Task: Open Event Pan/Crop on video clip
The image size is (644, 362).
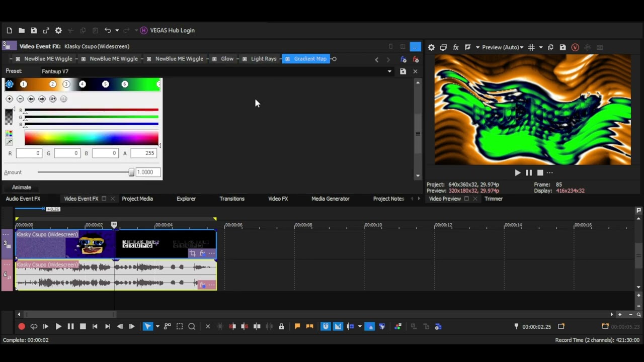Action: (193, 253)
